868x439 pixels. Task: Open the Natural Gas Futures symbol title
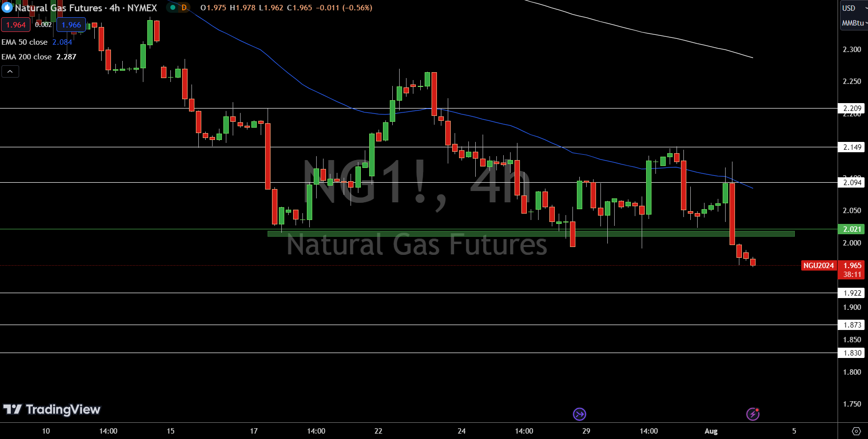point(86,8)
